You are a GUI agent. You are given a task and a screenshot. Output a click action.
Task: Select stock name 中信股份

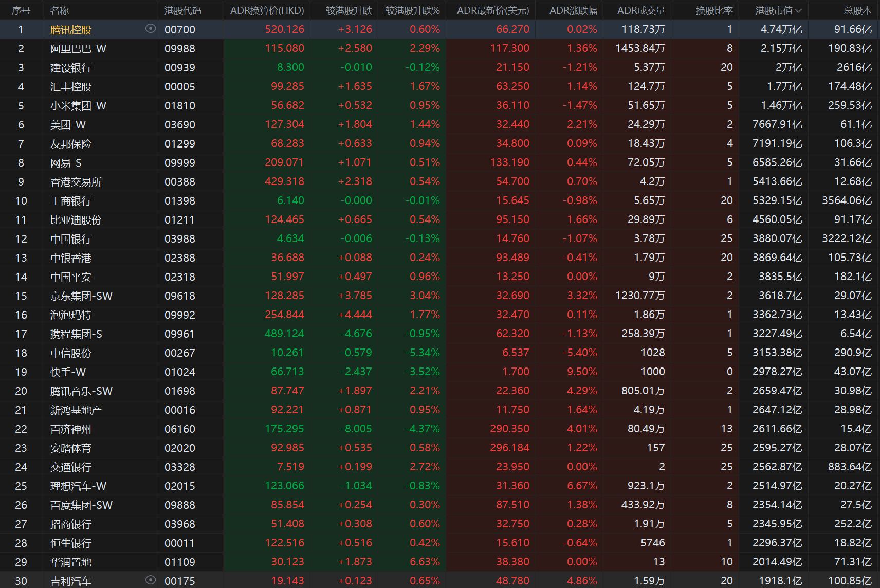pos(71,353)
